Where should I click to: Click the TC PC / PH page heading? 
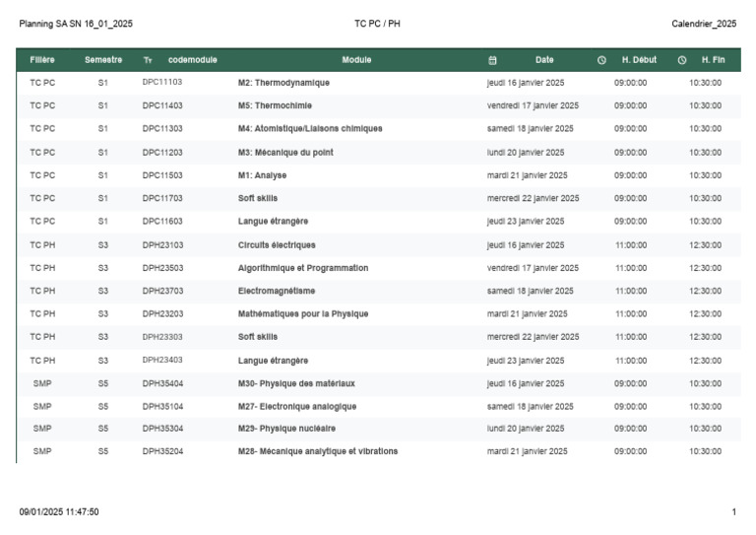click(378, 24)
